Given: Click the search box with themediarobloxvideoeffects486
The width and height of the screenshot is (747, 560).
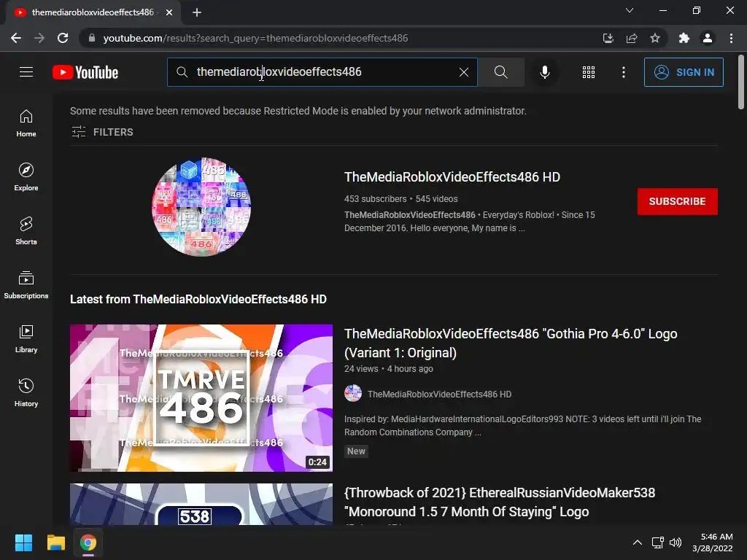Looking at the screenshot, I should tap(322, 72).
